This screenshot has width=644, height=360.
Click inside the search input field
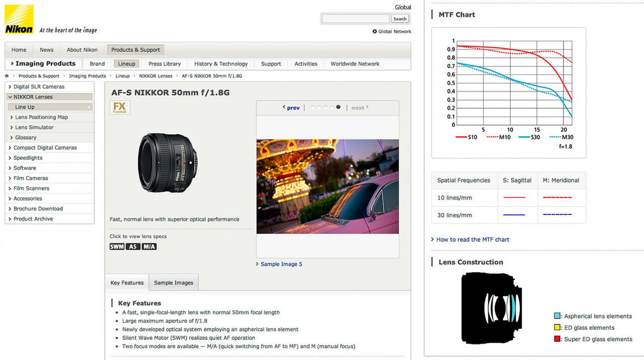click(x=356, y=18)
